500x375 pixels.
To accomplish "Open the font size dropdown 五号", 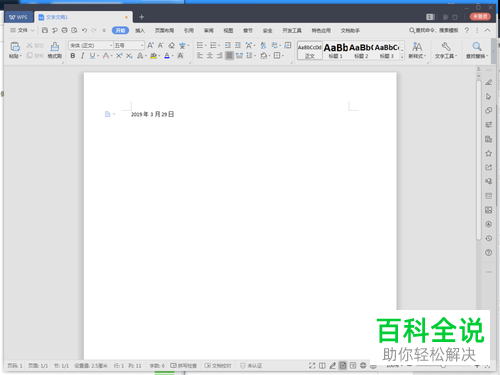I will click(142, 45).
